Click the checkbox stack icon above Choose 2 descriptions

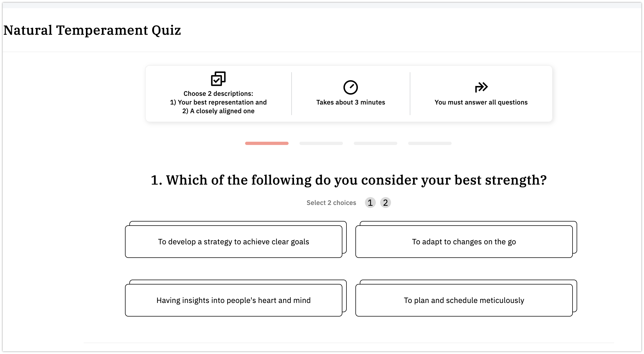[218, 79]
